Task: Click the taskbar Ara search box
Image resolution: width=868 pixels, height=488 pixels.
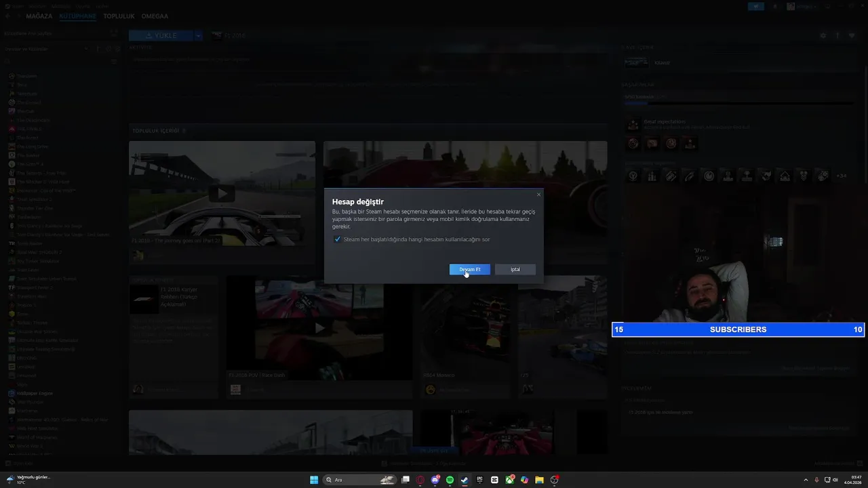Action: [359, 480]
